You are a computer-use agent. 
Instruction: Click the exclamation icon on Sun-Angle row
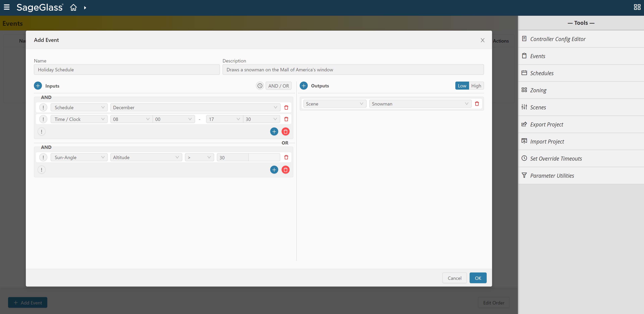43,157
